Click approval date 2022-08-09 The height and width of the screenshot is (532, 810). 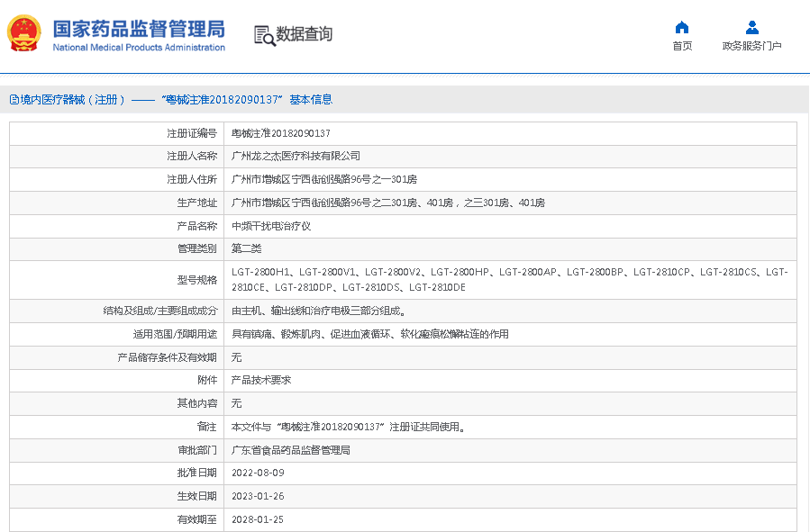[259, 473]
